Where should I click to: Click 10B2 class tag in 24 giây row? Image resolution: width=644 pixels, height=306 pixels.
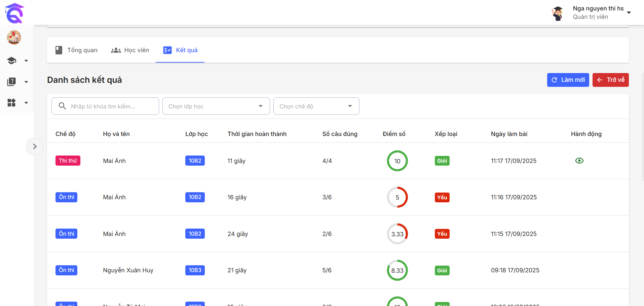pyautogui.click(x=195, y=234)
